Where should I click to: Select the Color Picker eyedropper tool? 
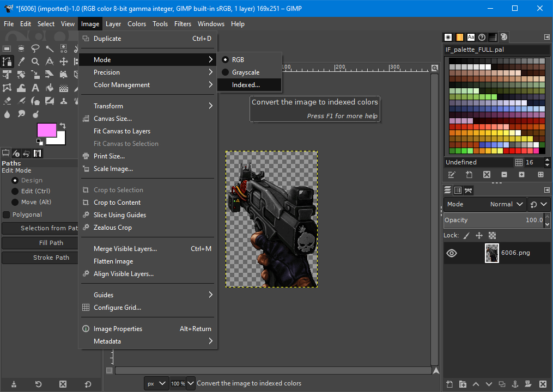point(21,62)
